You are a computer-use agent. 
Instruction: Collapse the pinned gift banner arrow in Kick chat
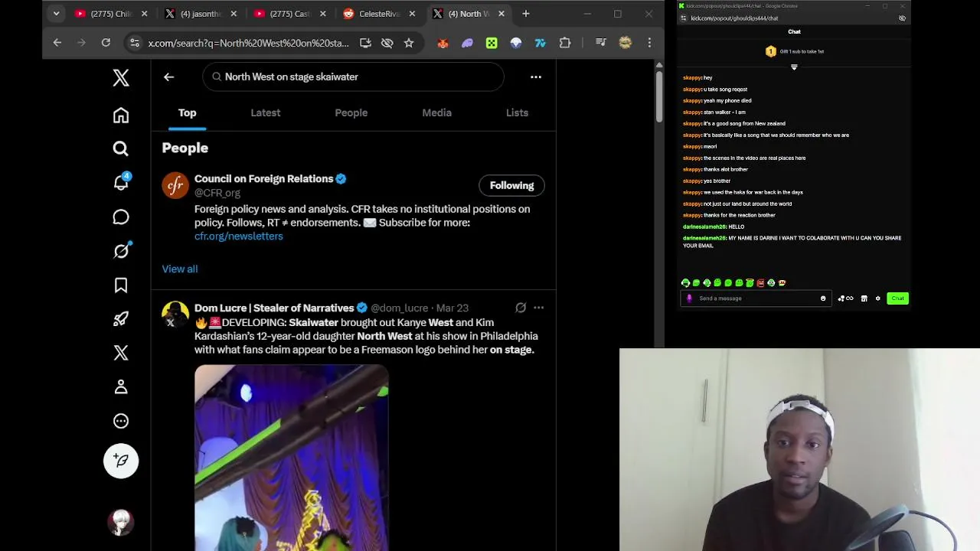[794, 67]
